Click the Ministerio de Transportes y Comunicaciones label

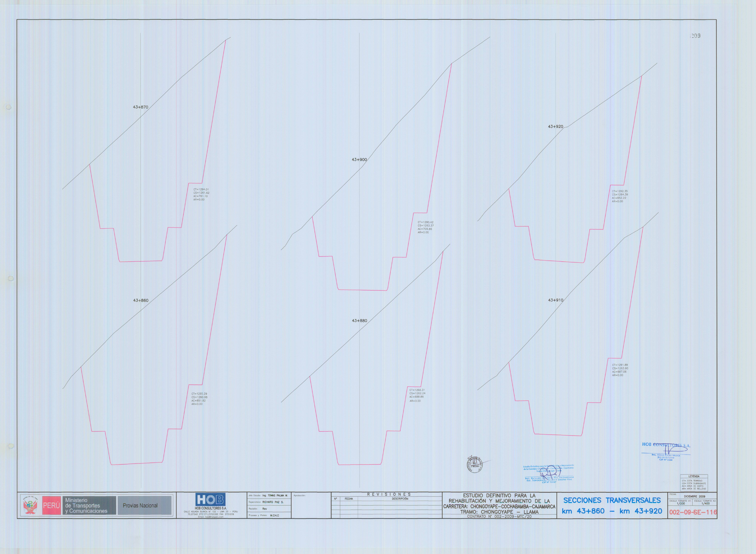click(89, 506)
